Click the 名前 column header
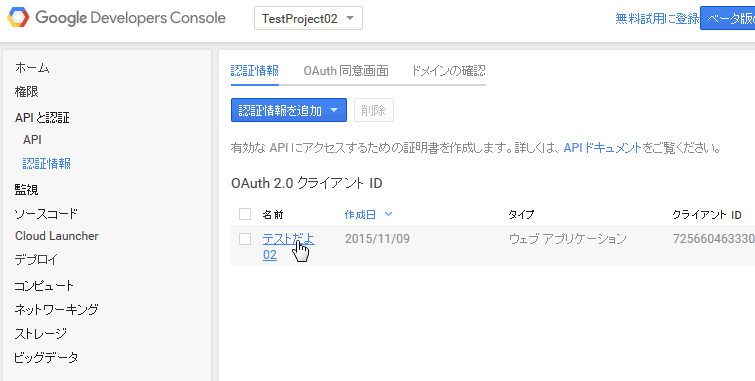Screen dimensions: 755x381 tap(273, 215)
